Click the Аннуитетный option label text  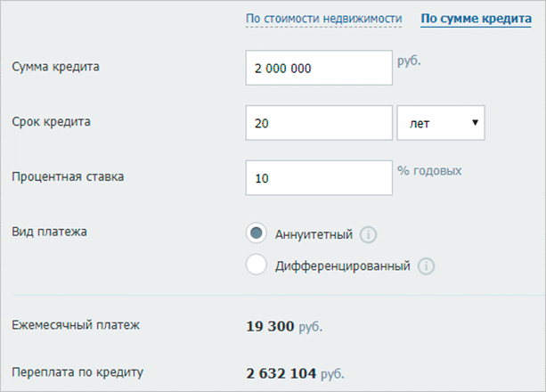click(314, 234)
